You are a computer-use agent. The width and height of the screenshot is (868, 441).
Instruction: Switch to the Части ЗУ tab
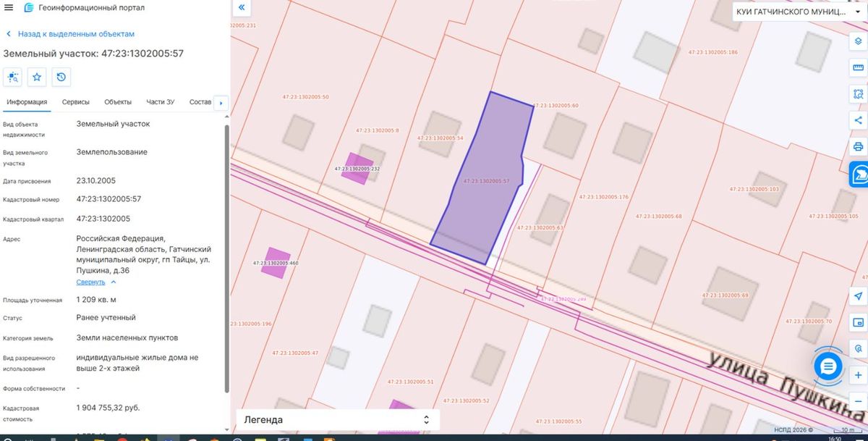161,102
